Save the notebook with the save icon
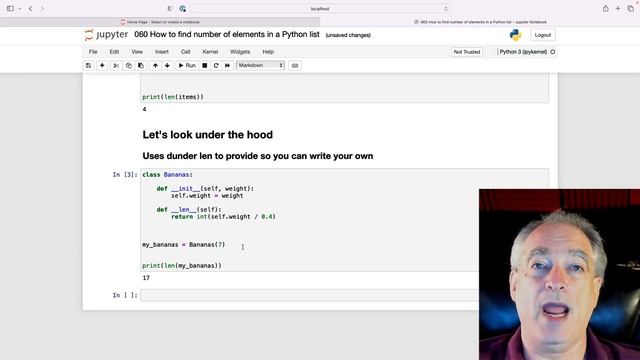This screenshot has width=640, height=360. pyautogui.click(x=89, y=65)
